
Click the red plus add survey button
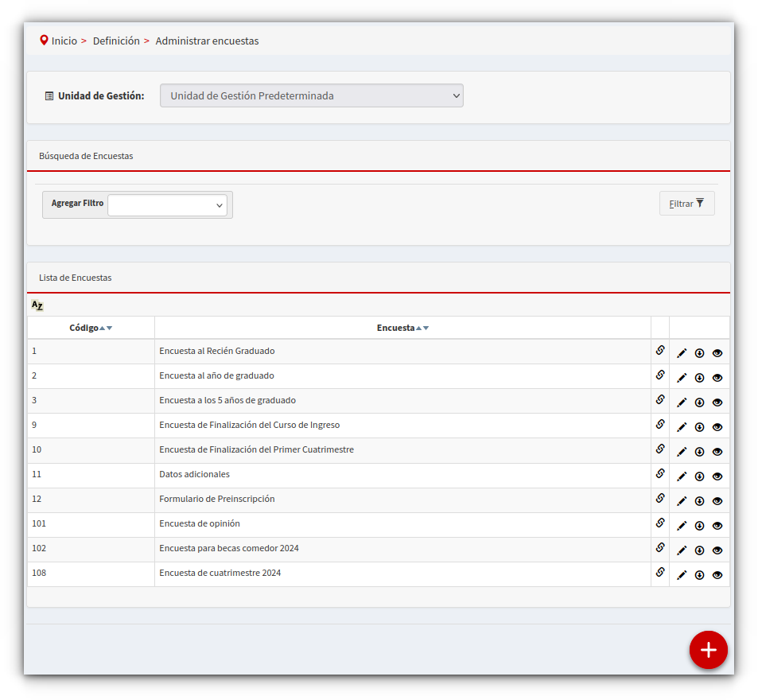708,650
